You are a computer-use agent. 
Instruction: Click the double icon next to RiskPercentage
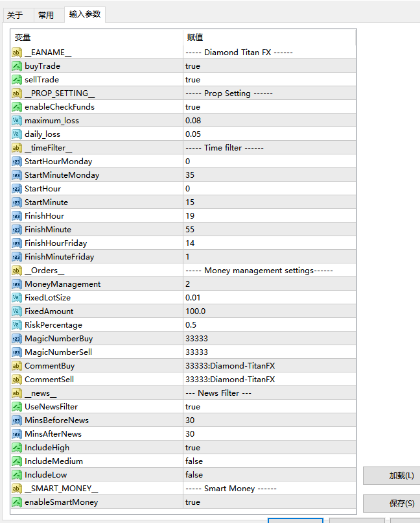point(17,325)
